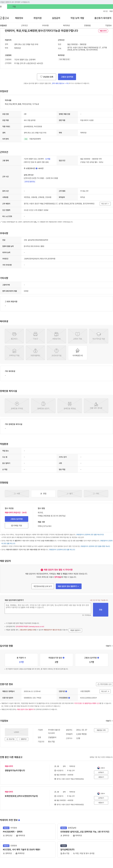
Task: Click the heart icon on 관심정보 등록
Action: 41,77
